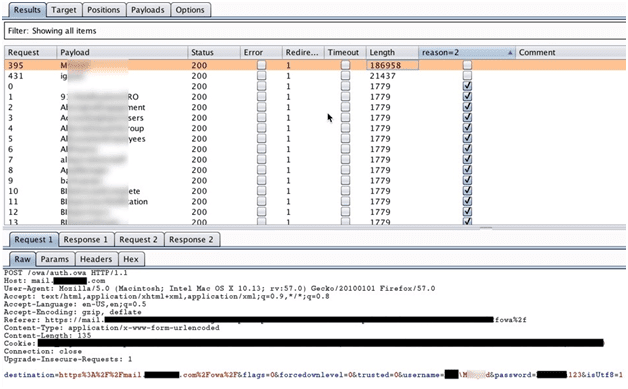The height and width of the screenshot is (389, 628).
Task: Select payload ending in 'sers'
Action: (x=102, y=118)
